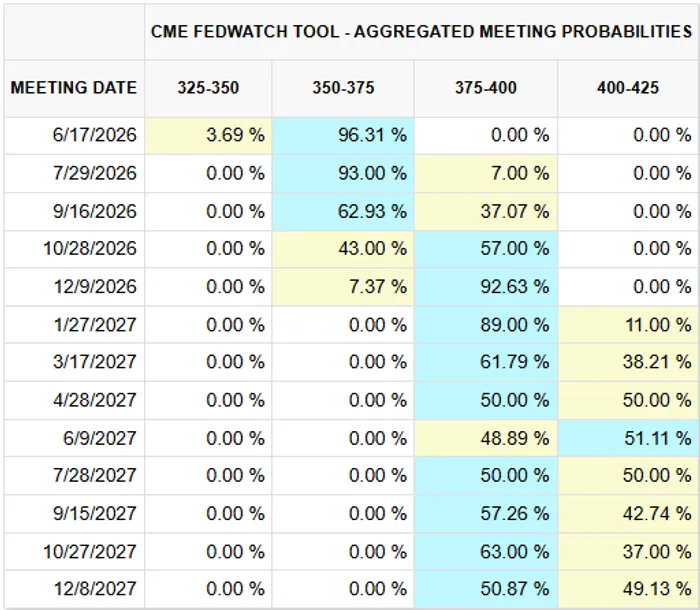700x610 pixels.
Task: Click the 9/15/2027 meeting date
Action: coord(95,514)
